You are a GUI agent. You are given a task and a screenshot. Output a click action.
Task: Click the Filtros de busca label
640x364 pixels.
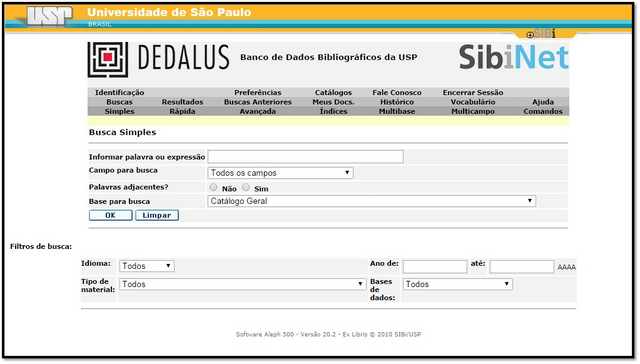41,246
